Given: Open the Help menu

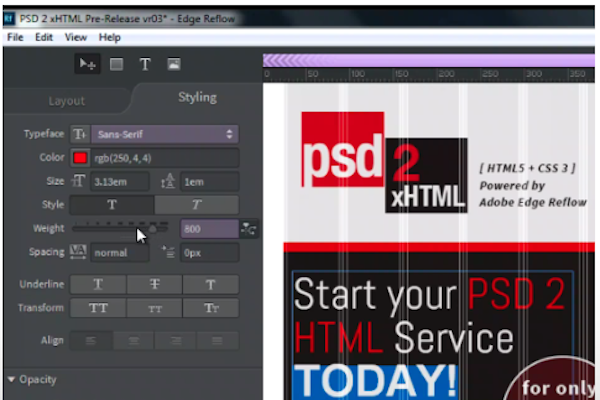Looking at the screenshot, I should point(109,37).
